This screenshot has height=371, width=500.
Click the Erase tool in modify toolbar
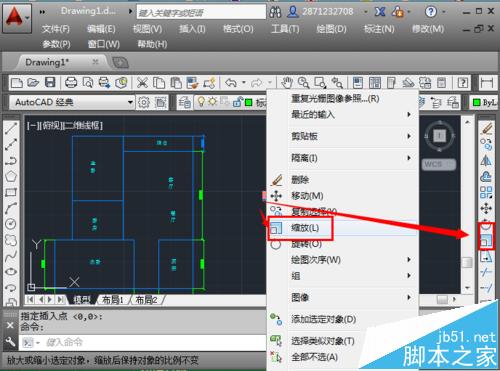click(486, 129)
